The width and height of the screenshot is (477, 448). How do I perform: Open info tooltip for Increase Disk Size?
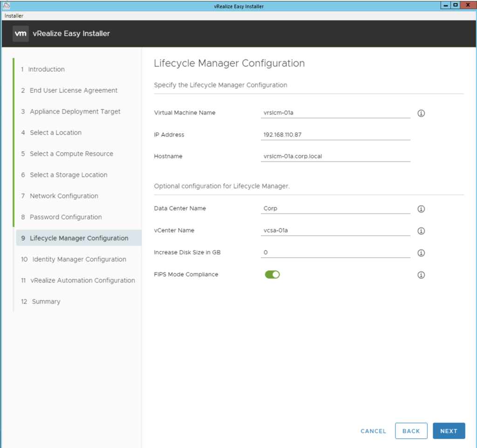(x=421, y=253)
